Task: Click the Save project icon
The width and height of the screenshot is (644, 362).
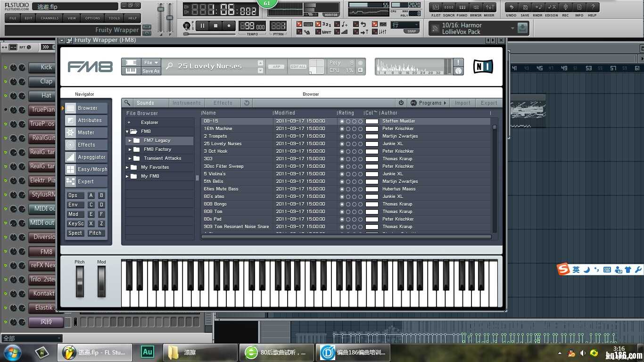Action: tap(525, 7)
